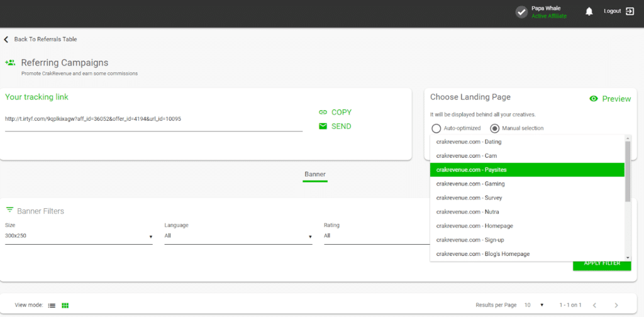Open the Language dropdown

pos(238,236)
